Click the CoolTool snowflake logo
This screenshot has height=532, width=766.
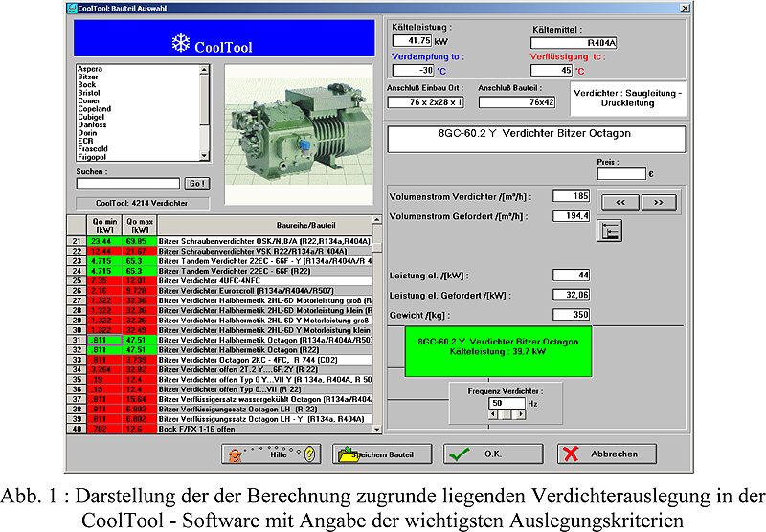(140, 44)
